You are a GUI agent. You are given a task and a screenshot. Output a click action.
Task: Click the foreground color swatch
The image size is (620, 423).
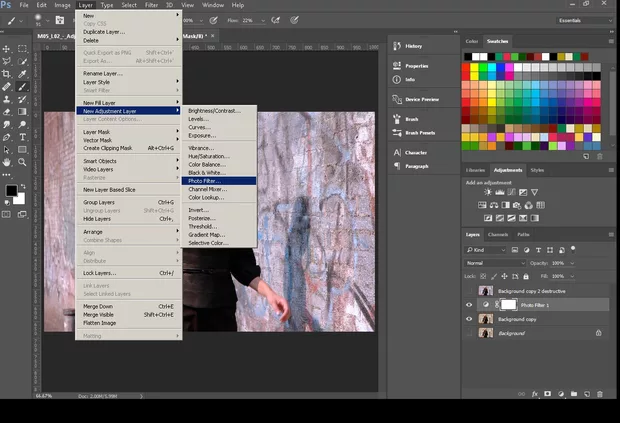click(11, 190)
